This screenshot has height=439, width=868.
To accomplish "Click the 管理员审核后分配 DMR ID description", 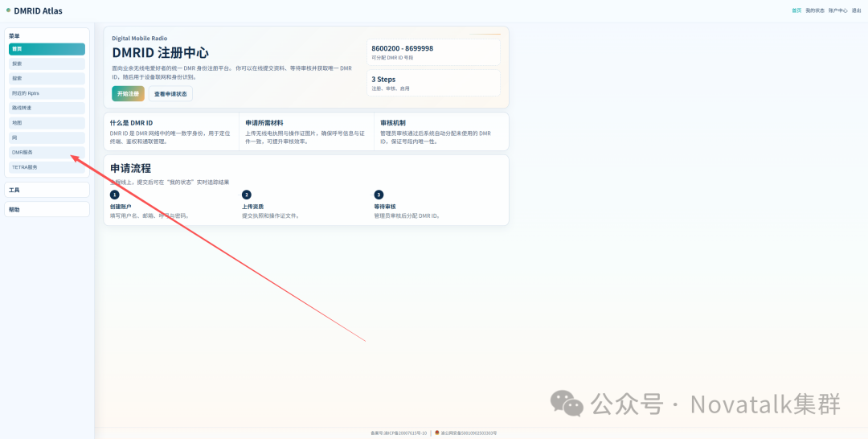I will (x=407, y=216).
